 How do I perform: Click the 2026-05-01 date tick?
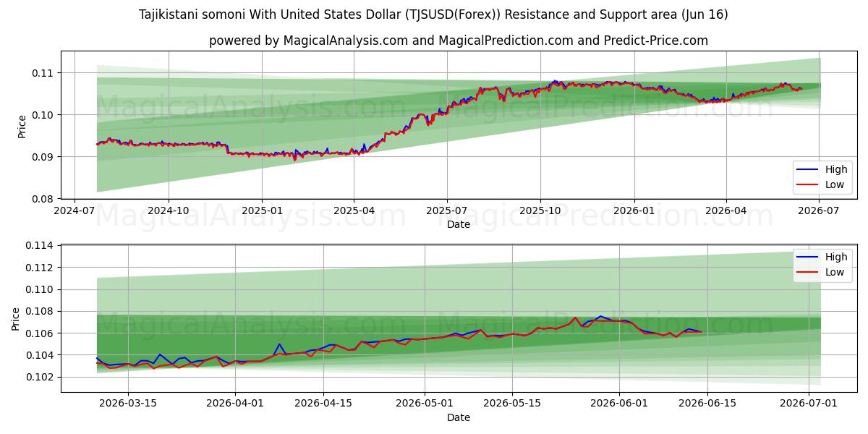425,404
